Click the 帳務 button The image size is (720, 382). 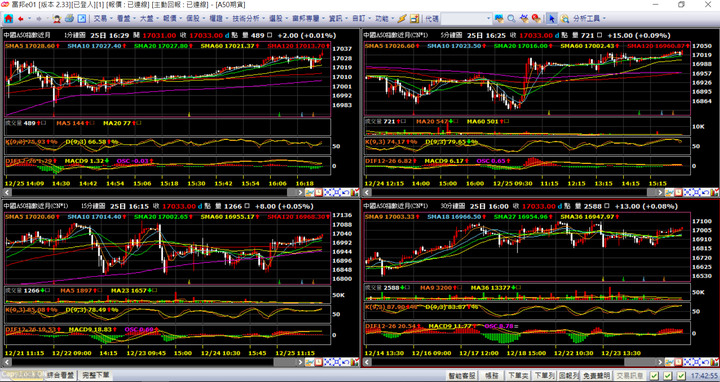492,376
